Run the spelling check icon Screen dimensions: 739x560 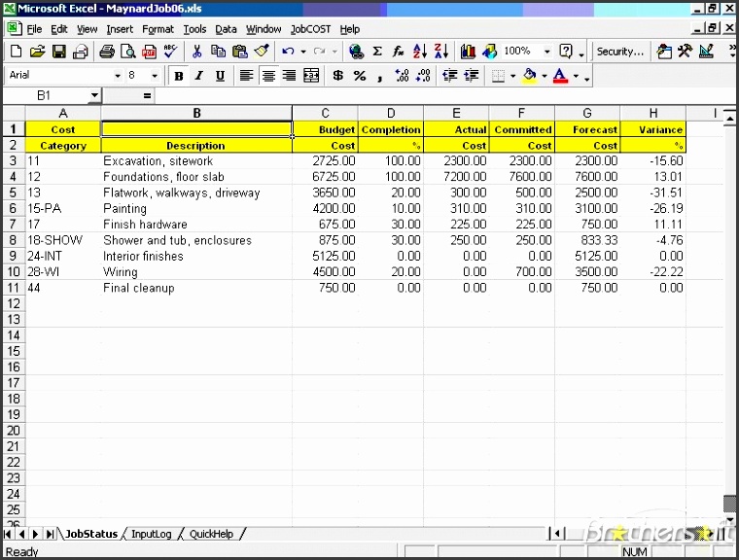[170, 52]
